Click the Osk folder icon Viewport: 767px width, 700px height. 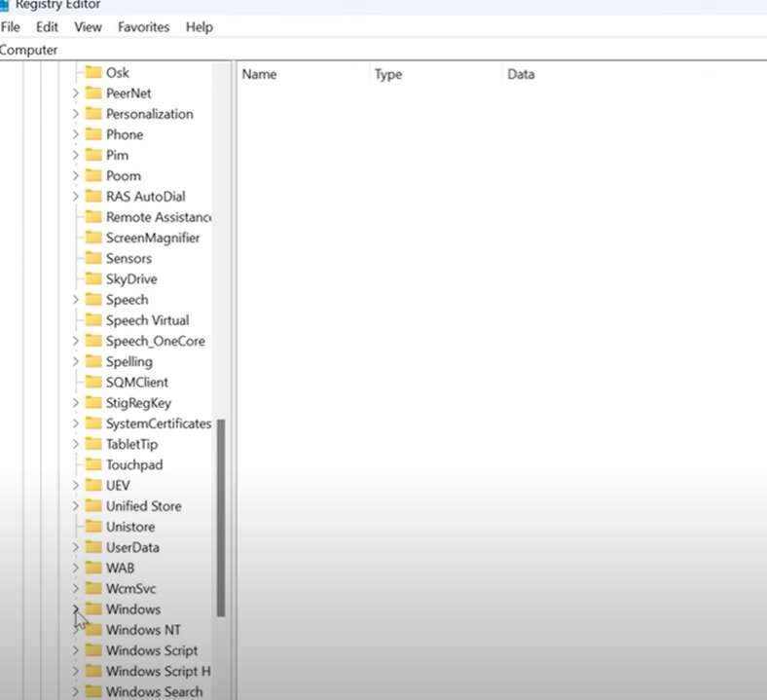[92, 72]
